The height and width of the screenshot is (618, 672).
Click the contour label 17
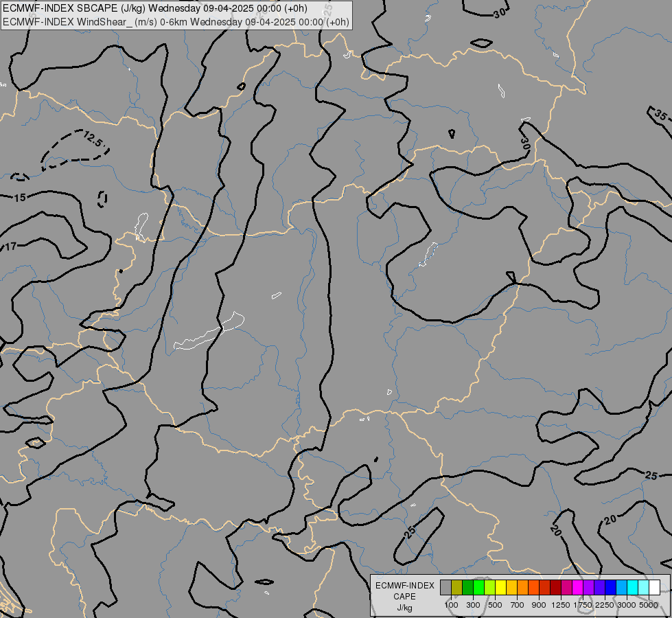click(10, 247)
